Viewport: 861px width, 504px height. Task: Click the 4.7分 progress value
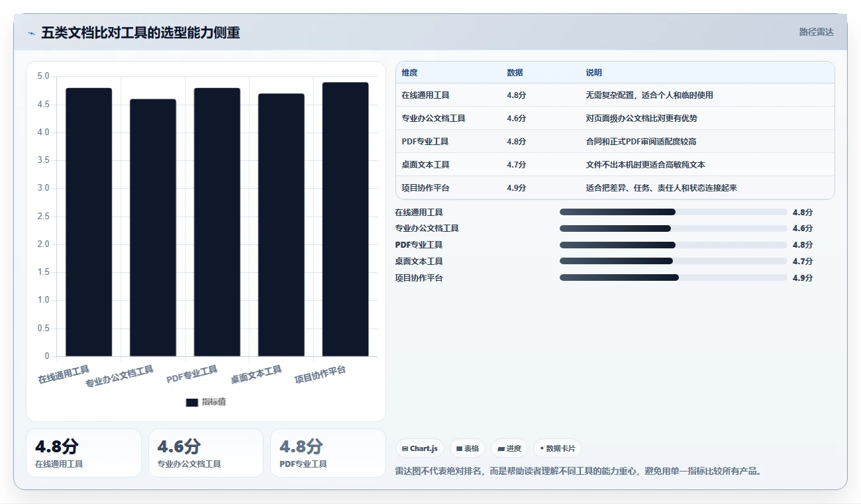click(x=803, y=262)
